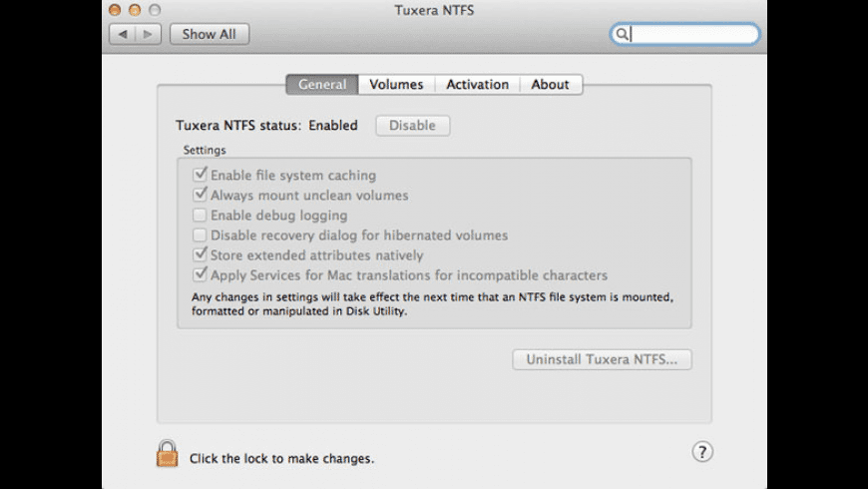The height and width of the screenshot is (489, 868).
Task: Toggle Store extended attributes natively
Action: coord(201,255)
